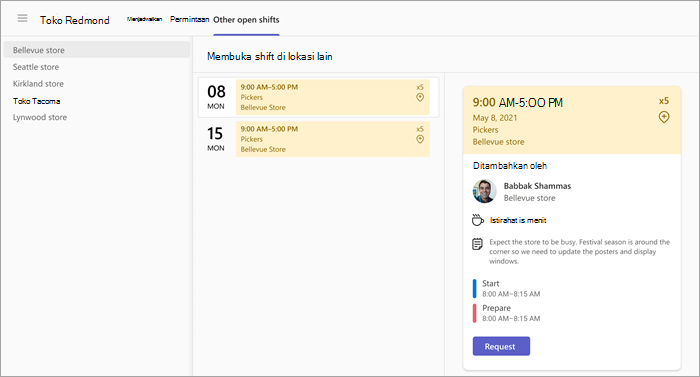The image size is (700, 377).
Task: Click the coffee cup break icon
Action: 478,220
